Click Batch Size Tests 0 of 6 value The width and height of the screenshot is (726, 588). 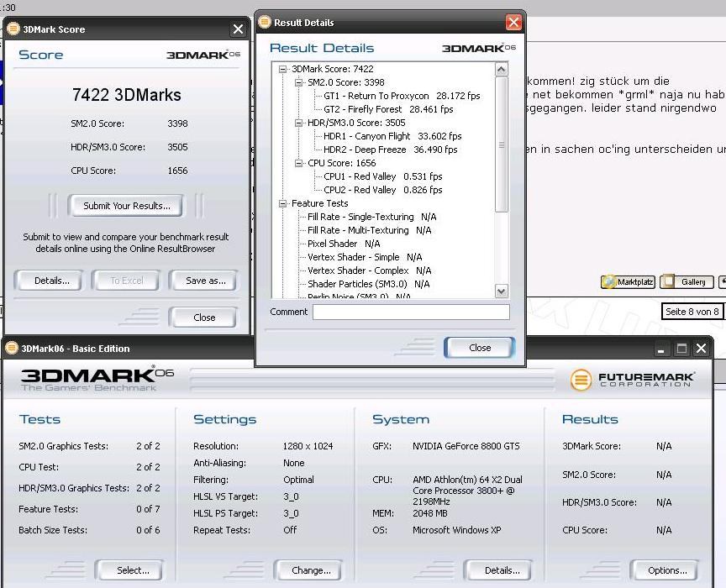click(148, 530)
